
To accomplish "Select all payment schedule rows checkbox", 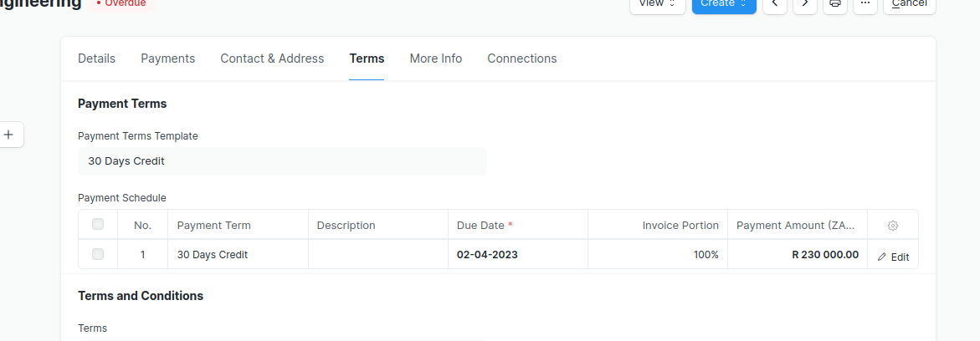I will click(x=98, y=224).
